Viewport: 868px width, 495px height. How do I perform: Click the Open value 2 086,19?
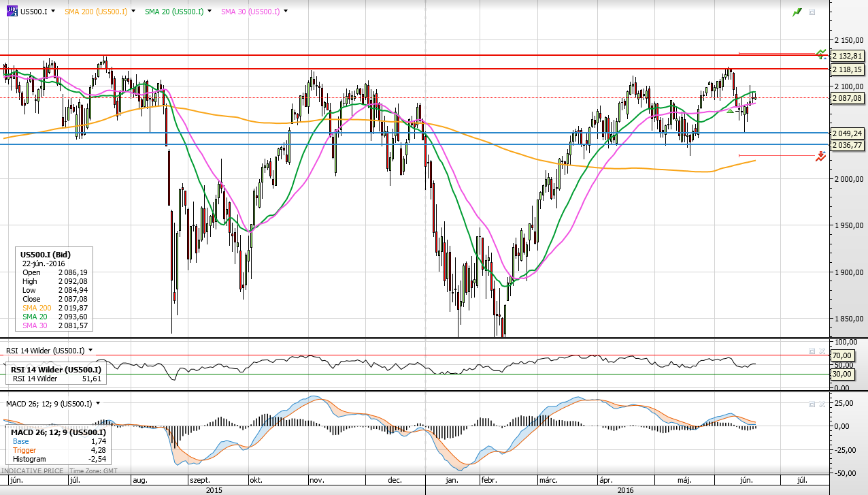click(73, 272)
